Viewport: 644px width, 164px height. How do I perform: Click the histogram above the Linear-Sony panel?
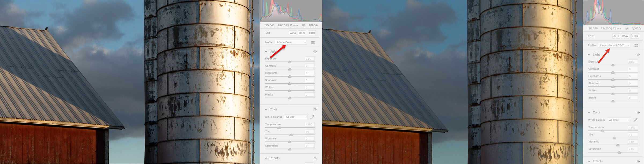[614, 13]
